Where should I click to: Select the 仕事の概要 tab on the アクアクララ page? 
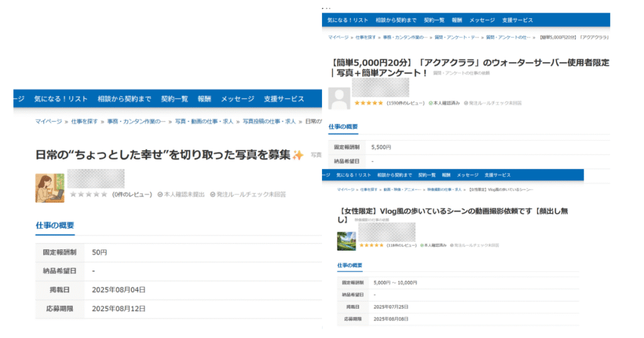(343, 127)
